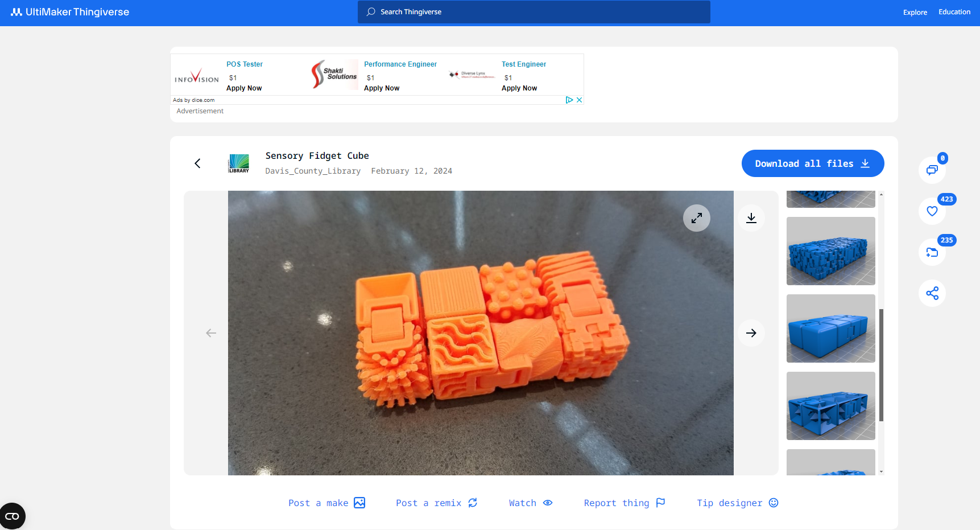This screenshot has width=980, height=530.
Task: Open Tip designer option
Action: (x=737, y=503)
